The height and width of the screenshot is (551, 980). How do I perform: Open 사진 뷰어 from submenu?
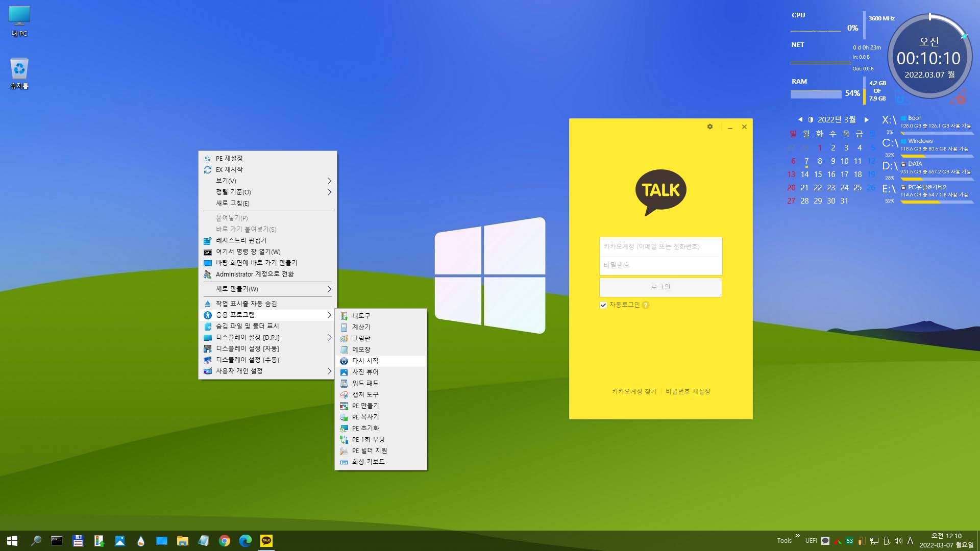381,372
